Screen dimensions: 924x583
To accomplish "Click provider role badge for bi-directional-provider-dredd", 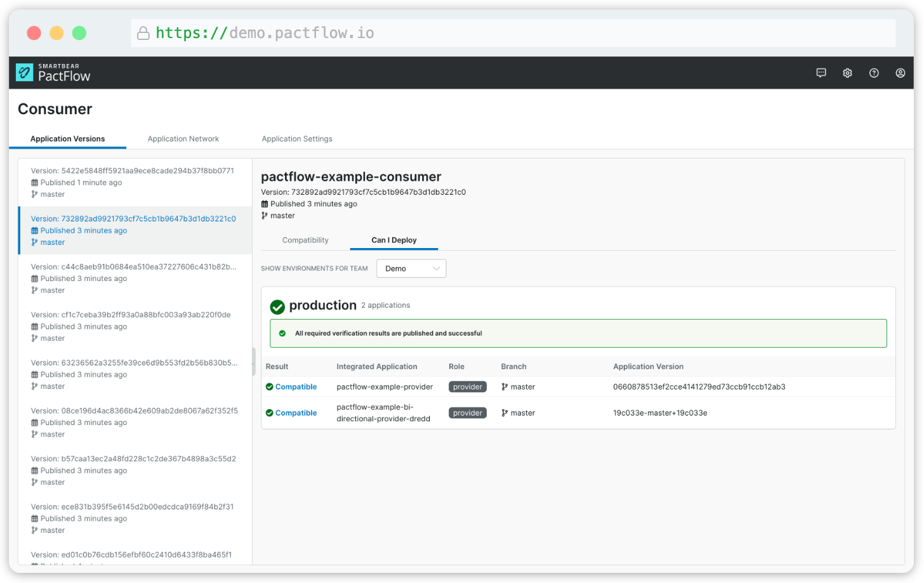I will click(468, 413).
